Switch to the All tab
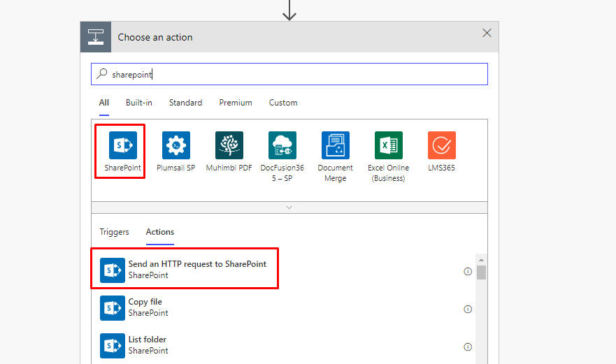Image resolution: width=616 pixels, height=364 pixels. pyautogui.click(x=104, y=103)
